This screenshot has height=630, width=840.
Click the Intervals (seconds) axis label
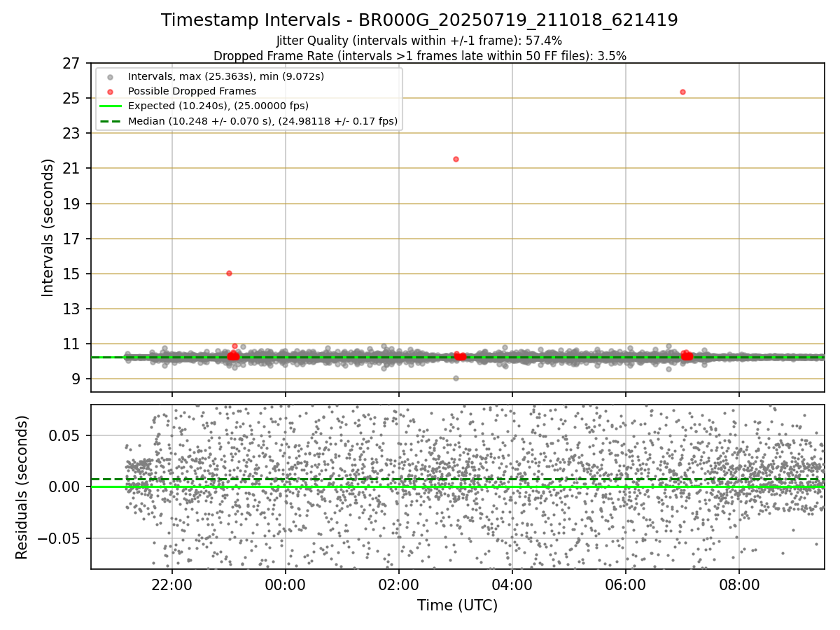click(48, 227)
